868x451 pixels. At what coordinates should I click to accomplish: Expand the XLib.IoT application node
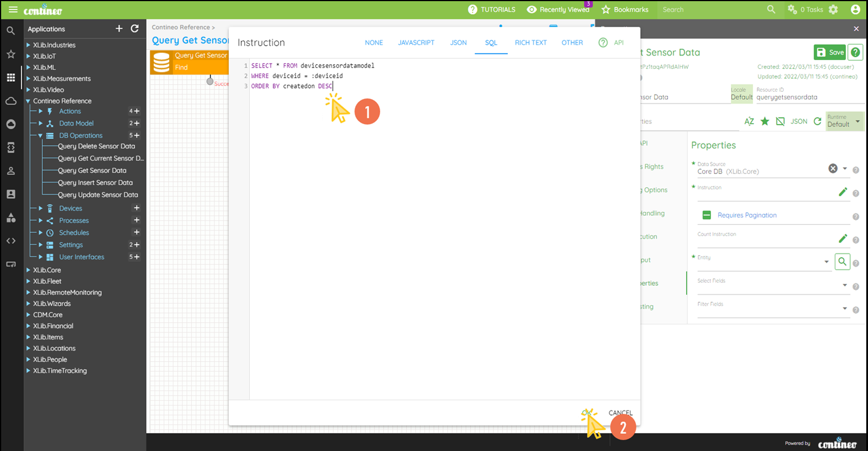tap(28, 56)
